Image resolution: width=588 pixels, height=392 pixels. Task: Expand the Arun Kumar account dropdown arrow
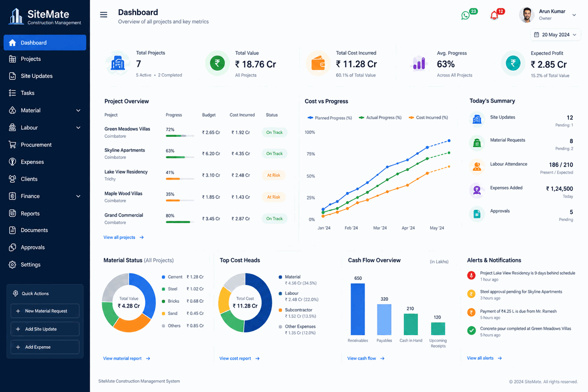pos(574,15)
